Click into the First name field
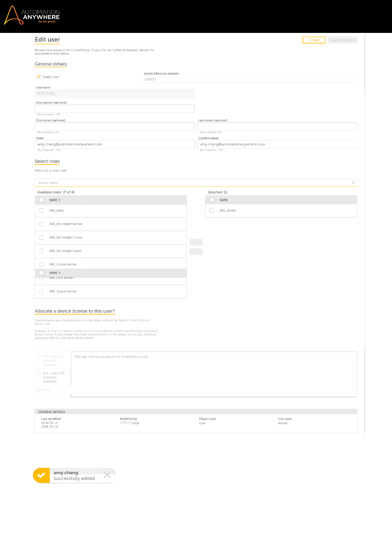This screenshot has width=392, height=554. [115, 127]
